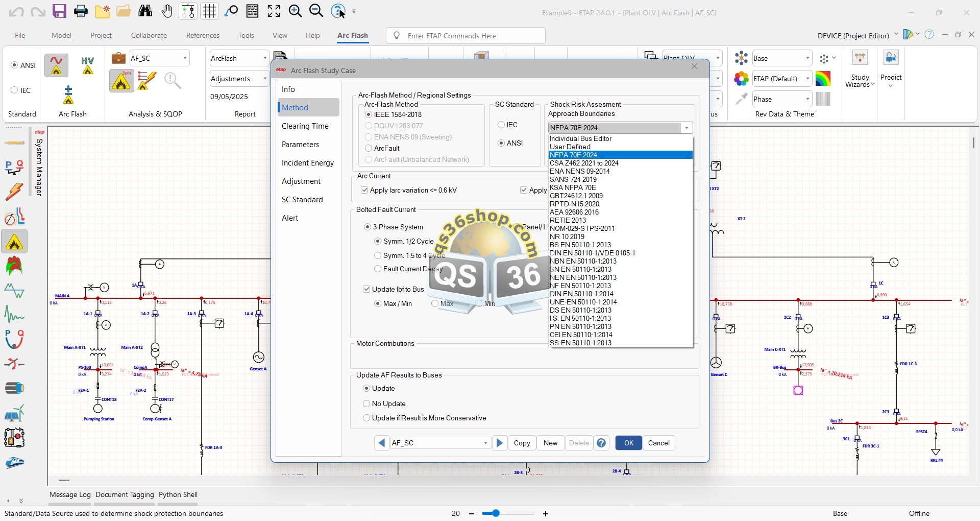Expand the DEVICE Project Editor dropdown

pyautogui.click(x=896, y=35)
